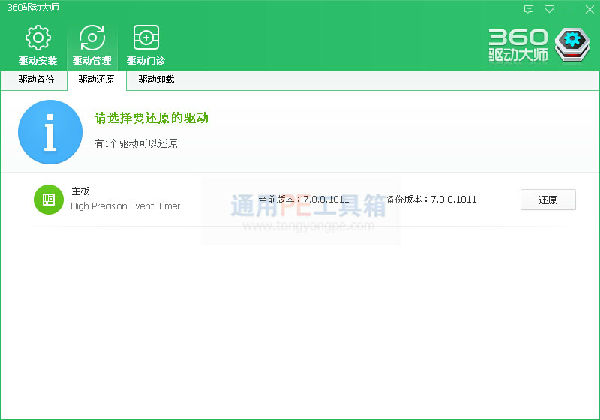Click the High Precision Event Timer text
Screen dimensions: 600x420
pos(125,206)
